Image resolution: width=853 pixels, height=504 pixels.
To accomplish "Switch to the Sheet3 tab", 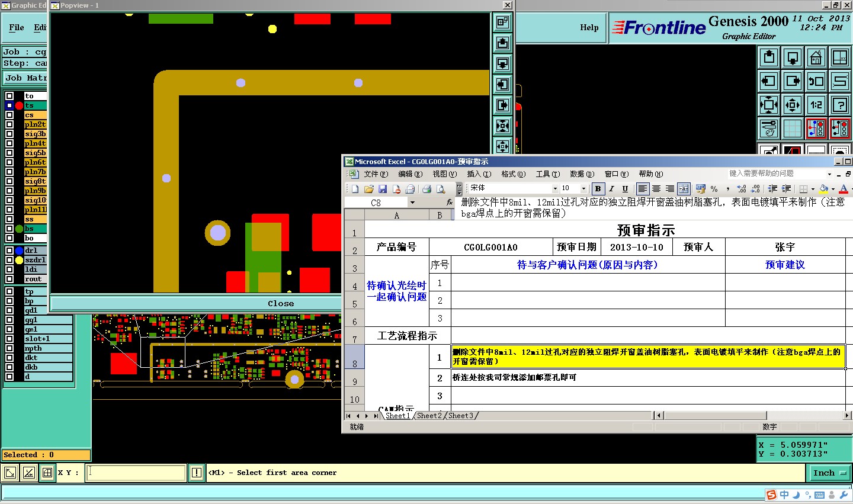I will (460, 416).
